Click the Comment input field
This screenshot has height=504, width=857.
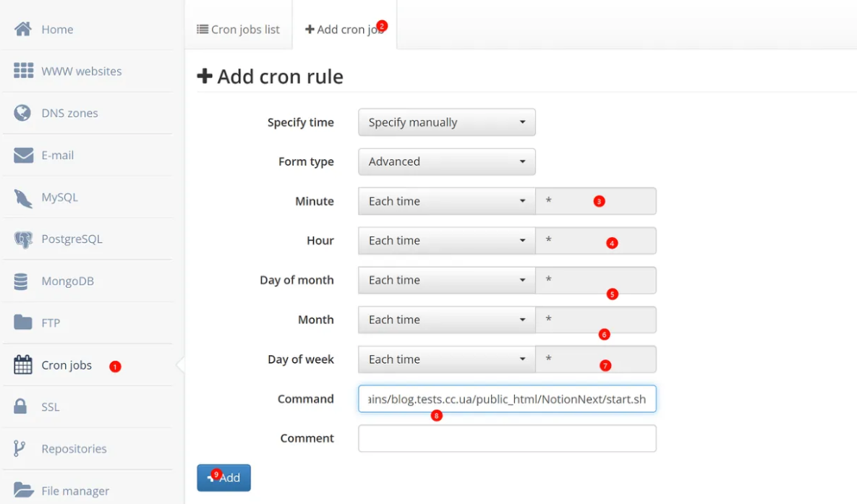507,438
